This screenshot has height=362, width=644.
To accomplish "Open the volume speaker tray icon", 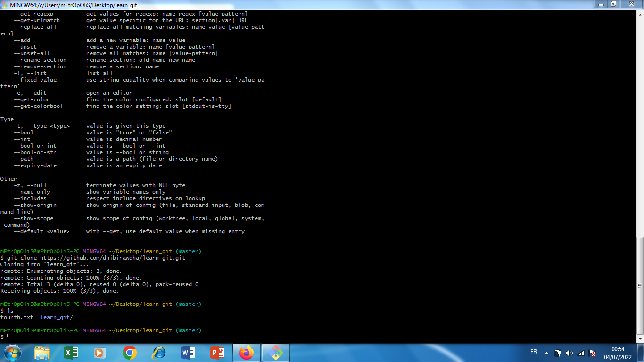I will pos(570,353).
